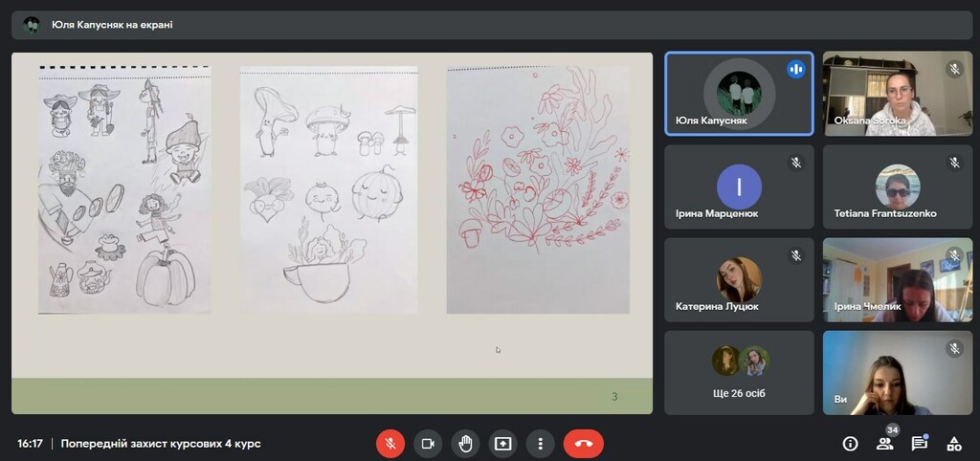Click the pencil character sketches page
The image size is (980, 461).
[x=124, y=189]
